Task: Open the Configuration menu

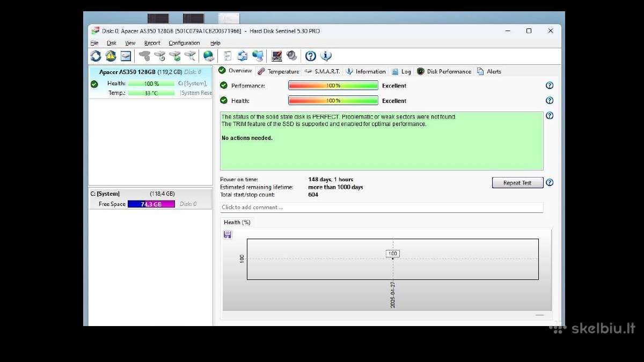Action: [184, 43]
